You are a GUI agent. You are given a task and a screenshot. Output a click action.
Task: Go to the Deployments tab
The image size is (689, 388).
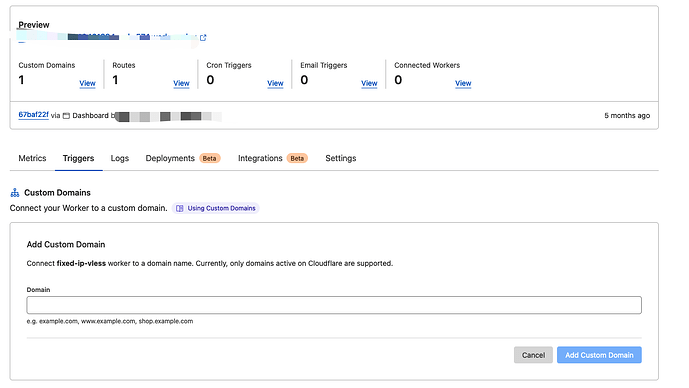[170, 158]
